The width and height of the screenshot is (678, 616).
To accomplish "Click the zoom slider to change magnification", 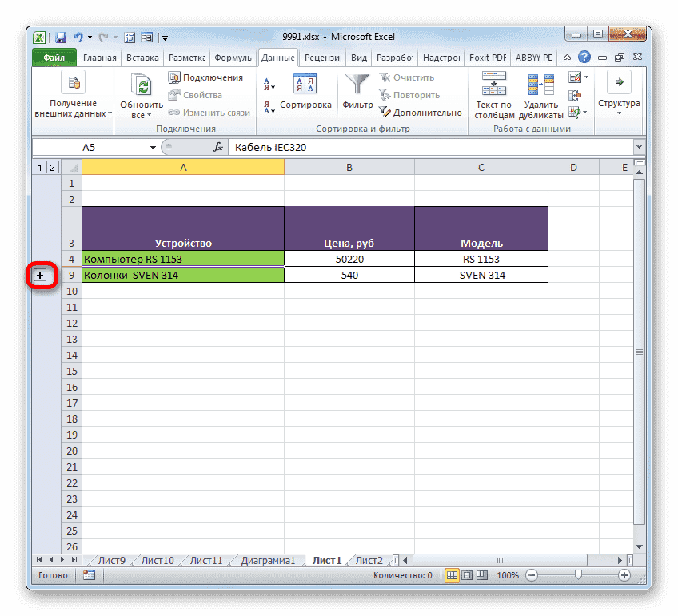I will [577, 575].
